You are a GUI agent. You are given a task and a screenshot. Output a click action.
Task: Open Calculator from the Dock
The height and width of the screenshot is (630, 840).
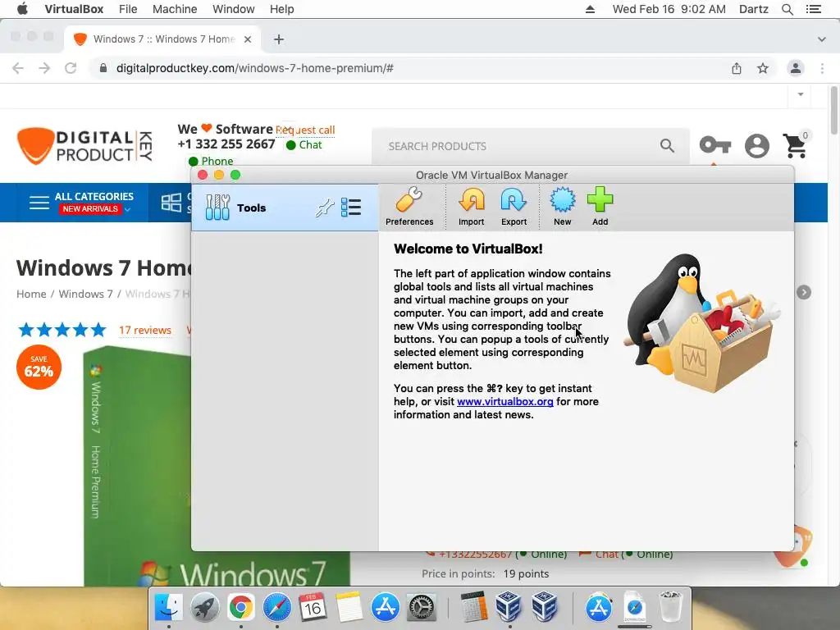pyautogui.click(x=473, y=608)
